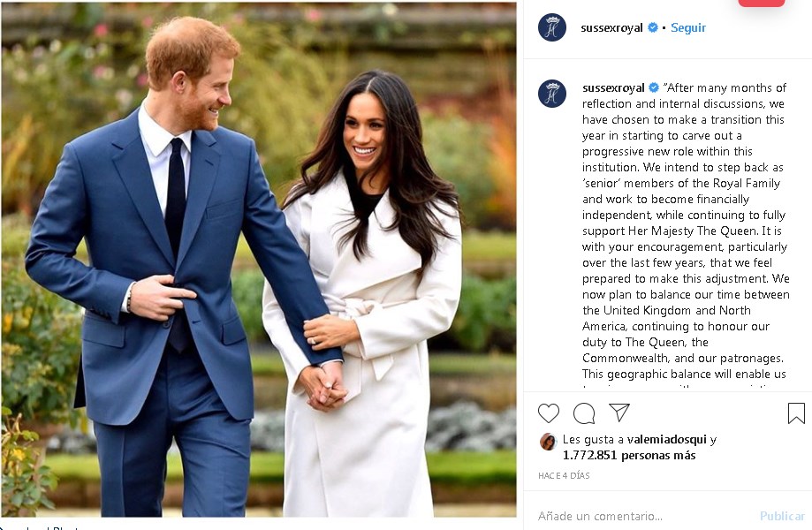Click the HACE 4 DÍAS timestamp
Image resolution: width=812 pixels, height=530 pixels.
[x=564, y=475]
